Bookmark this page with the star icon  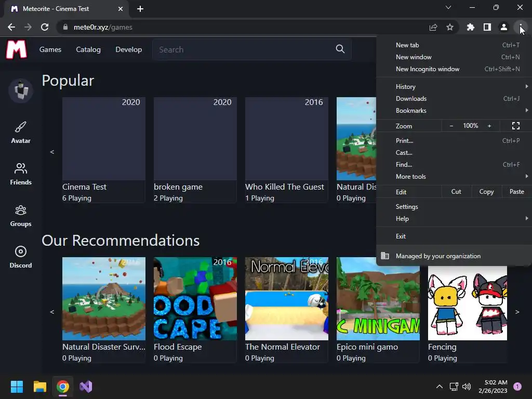[450, 27]
